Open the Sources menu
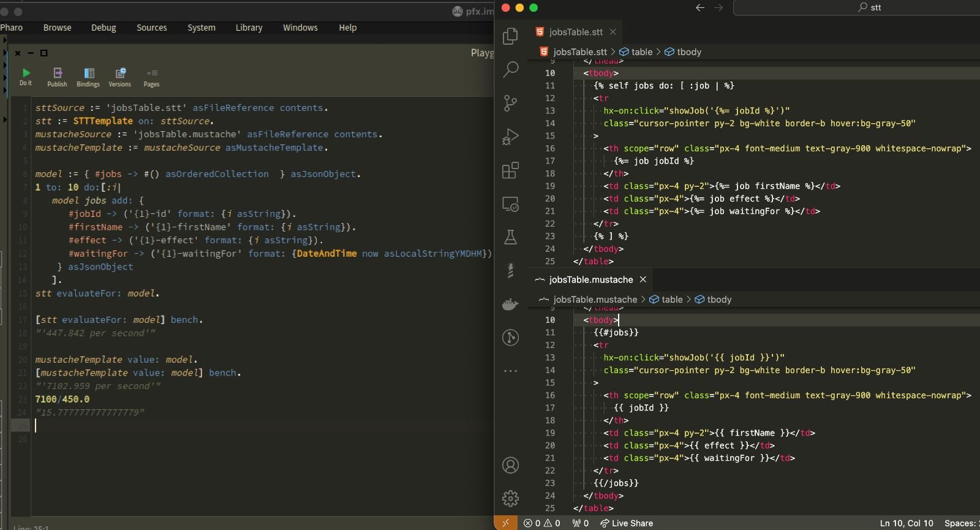The width and height of the screenshot is (980, 530). pyautogui.click(x=152, y=28)
